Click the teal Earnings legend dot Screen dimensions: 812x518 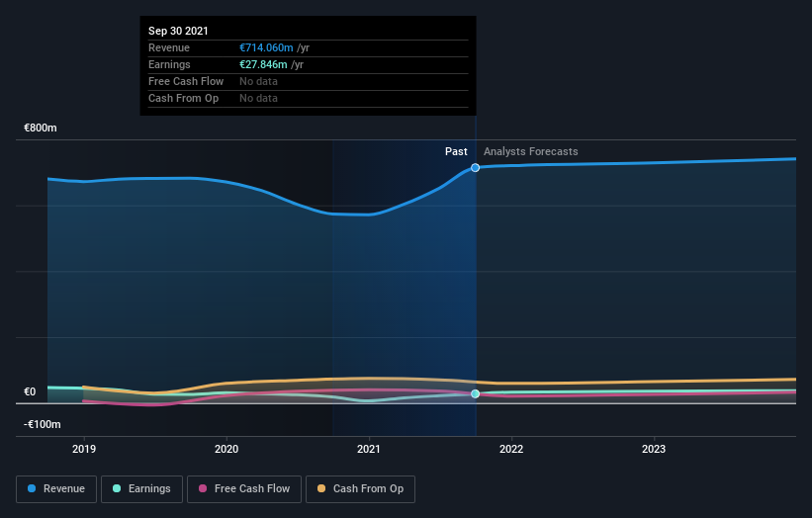(x=117, y=488)
